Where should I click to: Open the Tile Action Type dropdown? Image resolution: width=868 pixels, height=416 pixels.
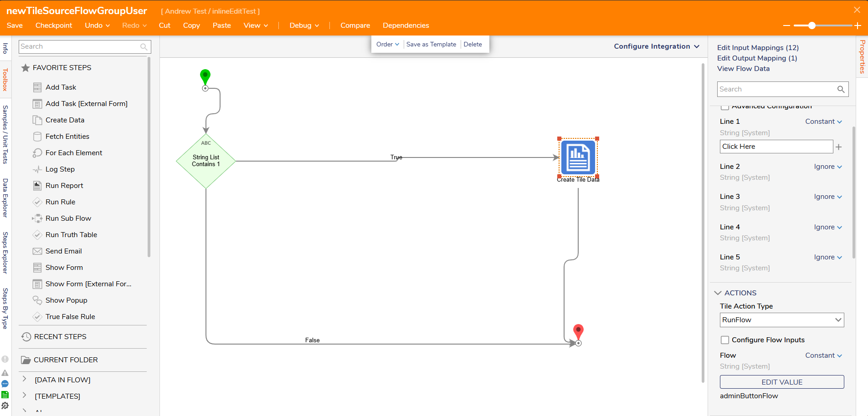(781, 320)
